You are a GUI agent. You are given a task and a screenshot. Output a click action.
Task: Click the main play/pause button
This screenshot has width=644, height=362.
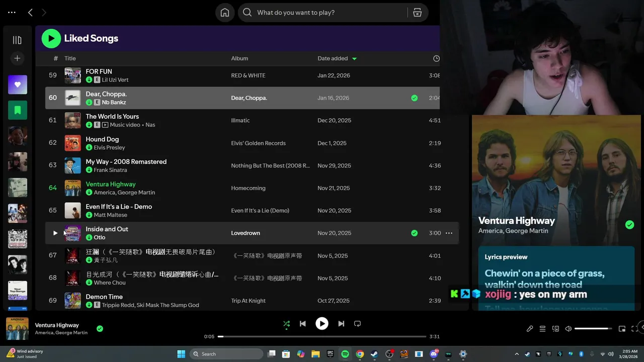[x=322, y=324]
